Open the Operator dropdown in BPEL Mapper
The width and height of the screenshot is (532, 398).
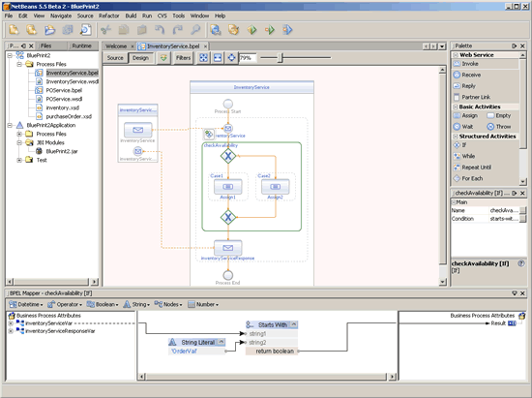coord(65,305)
